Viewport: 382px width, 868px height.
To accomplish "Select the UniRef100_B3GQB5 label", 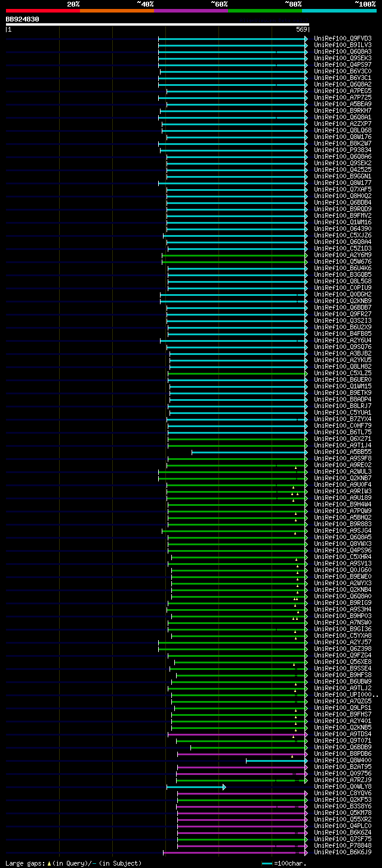I will (343, 275).
